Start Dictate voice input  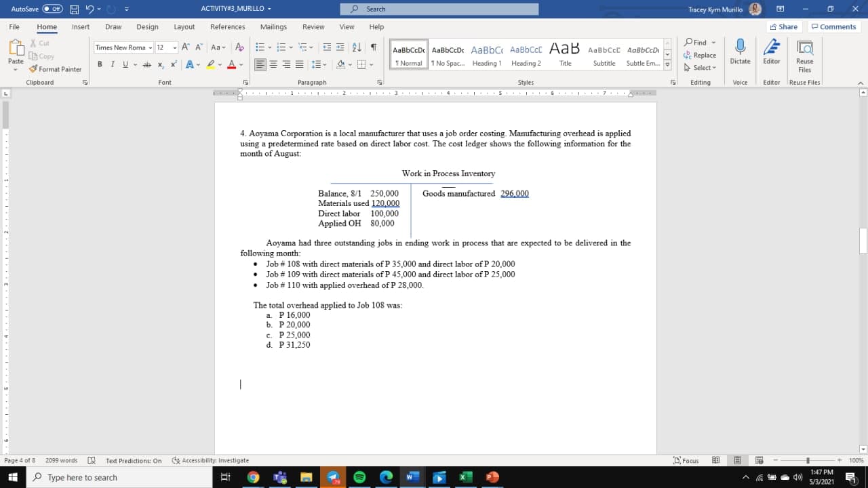pyautogui.click(x=740, y=52)
